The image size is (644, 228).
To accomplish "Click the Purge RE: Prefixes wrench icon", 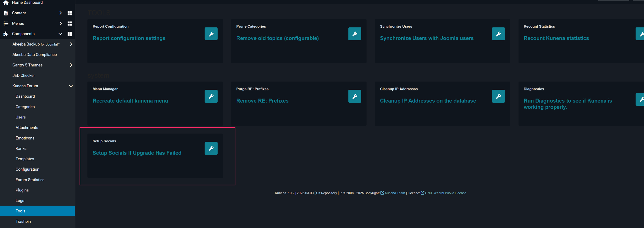I will point(355,96).
